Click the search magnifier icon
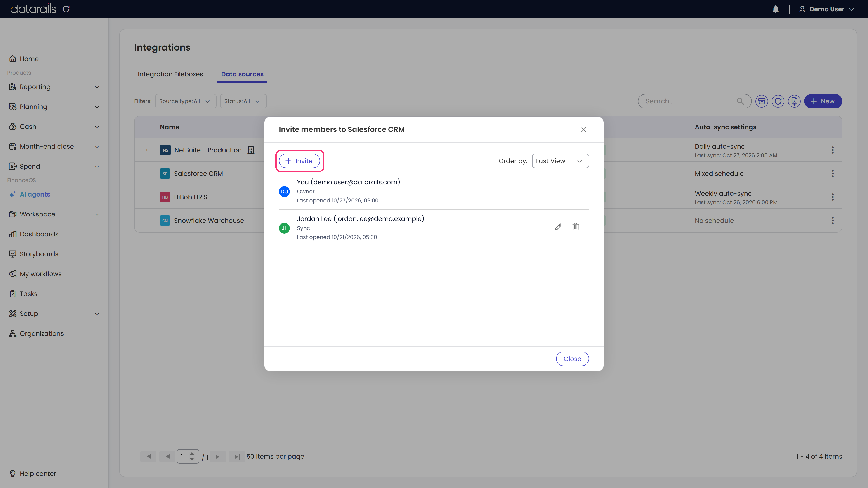 click(740, 101)
